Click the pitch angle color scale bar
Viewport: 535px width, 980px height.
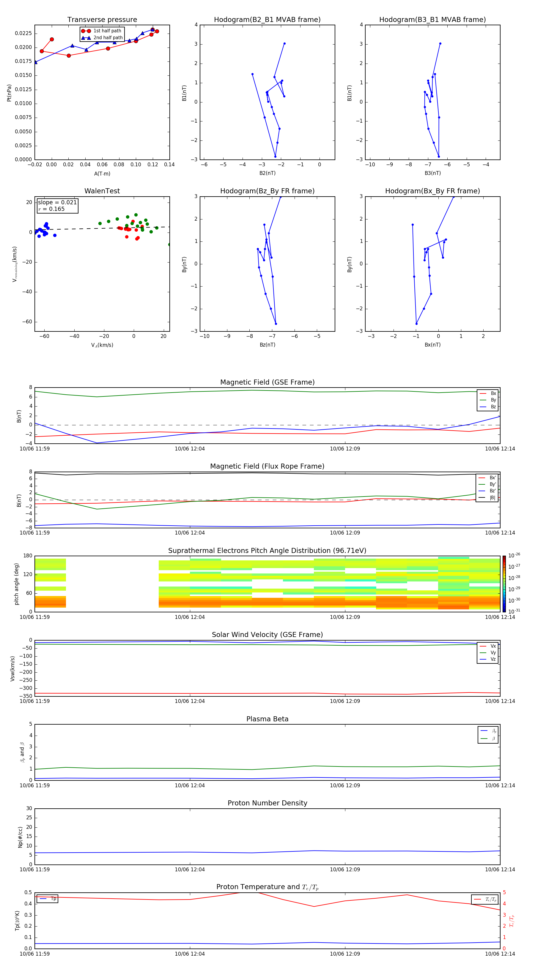point(504,584)
